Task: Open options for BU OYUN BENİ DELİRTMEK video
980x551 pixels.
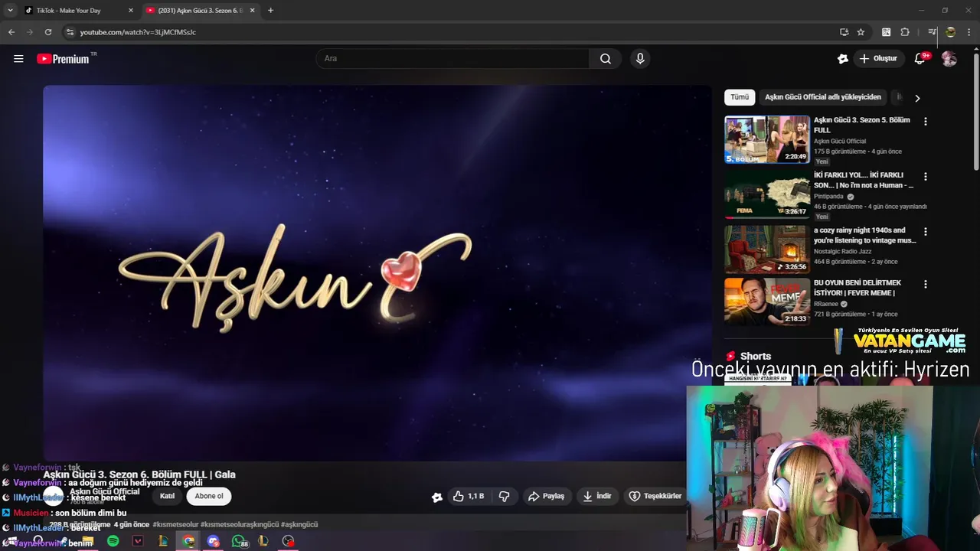Action: coord(926,284)
